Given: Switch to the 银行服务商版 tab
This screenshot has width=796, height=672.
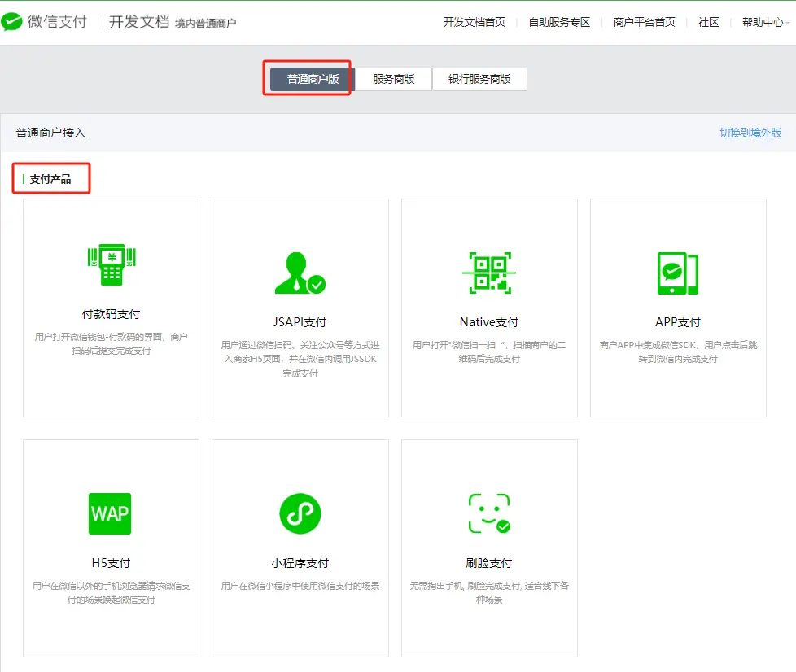Looking at the screenshot, I should click(x=479, y=79).
